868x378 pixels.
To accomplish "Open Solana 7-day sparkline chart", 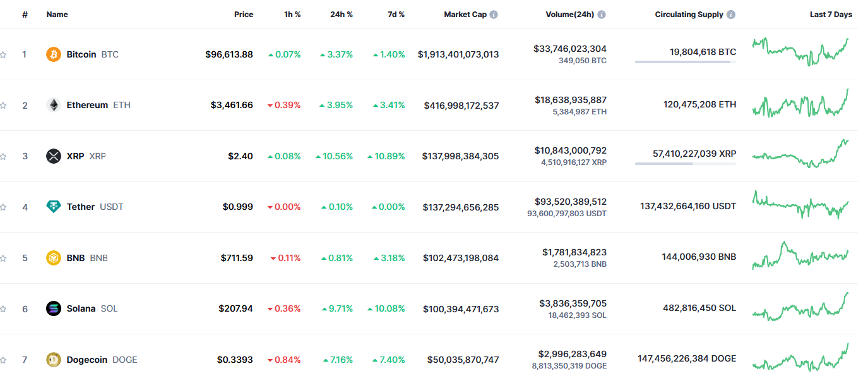I will [800, 307].
